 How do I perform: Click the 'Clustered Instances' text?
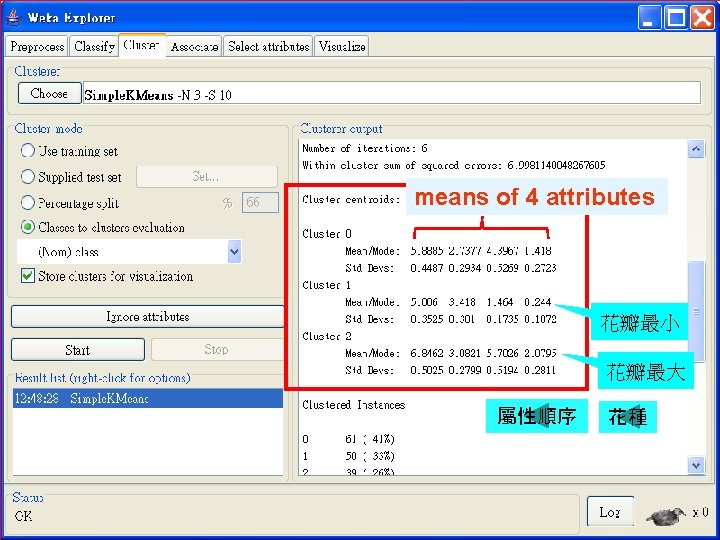click(x=354, y=405)
